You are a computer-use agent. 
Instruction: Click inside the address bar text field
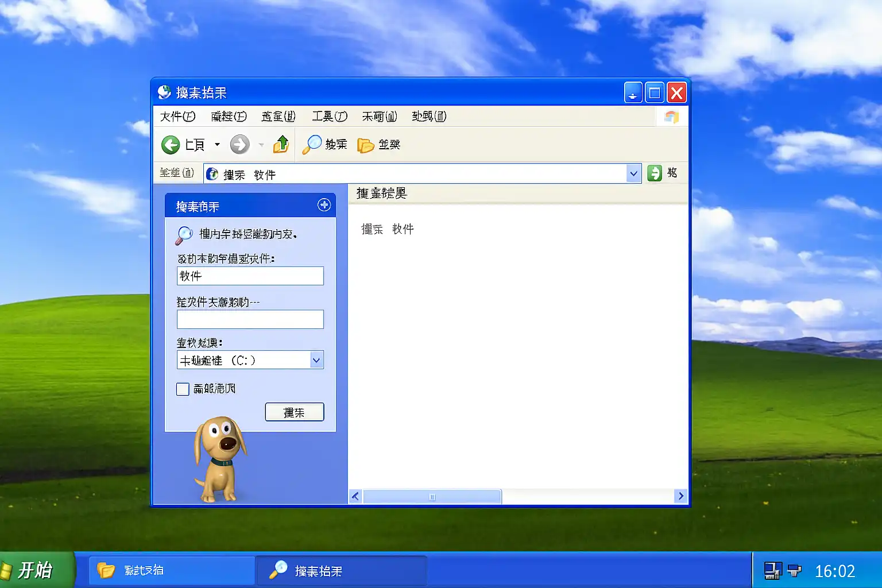pyautogui.click(x=422, y=174)
